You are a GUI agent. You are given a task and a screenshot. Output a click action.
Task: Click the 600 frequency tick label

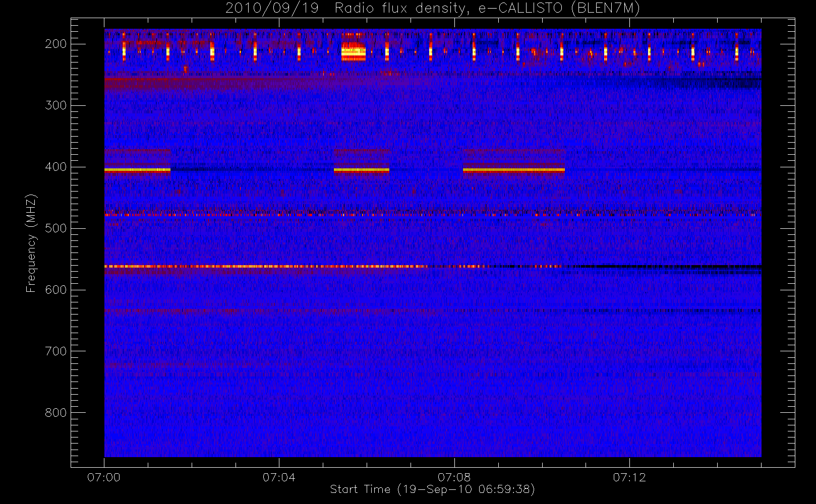tap(55, 290)
